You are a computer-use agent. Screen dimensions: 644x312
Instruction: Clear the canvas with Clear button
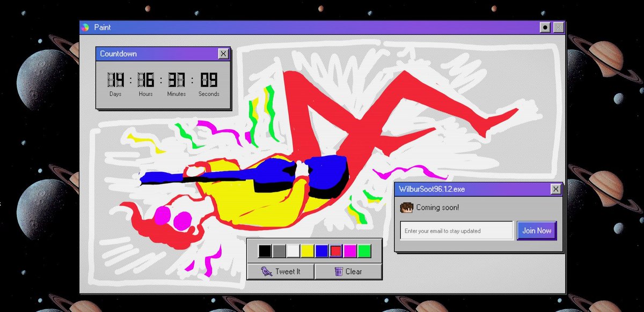point(348,271)
